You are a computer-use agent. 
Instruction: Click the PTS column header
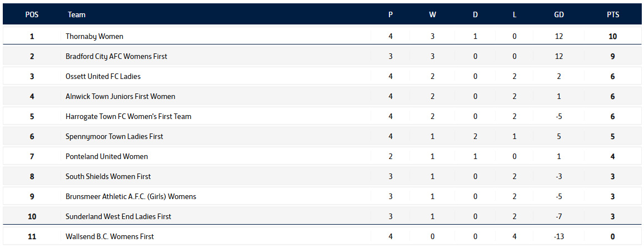[x=613, y=15]
